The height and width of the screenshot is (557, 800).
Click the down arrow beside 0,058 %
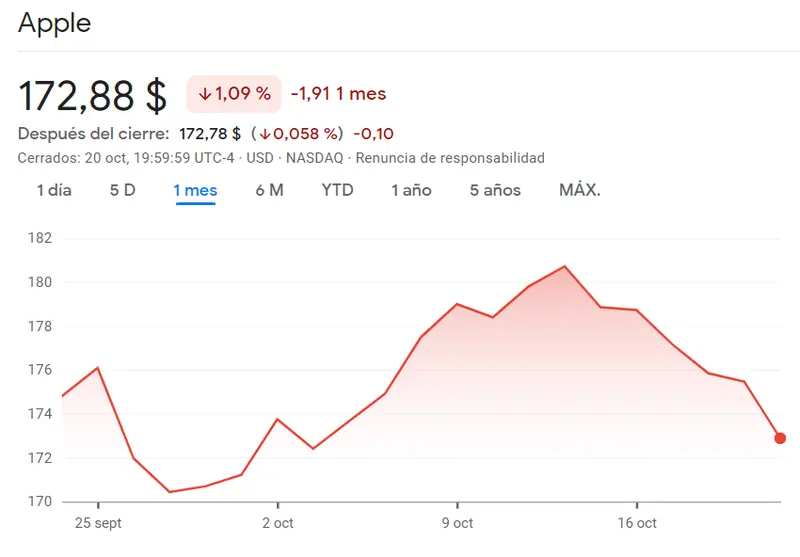pyautogui.click(x=265, y=134)
